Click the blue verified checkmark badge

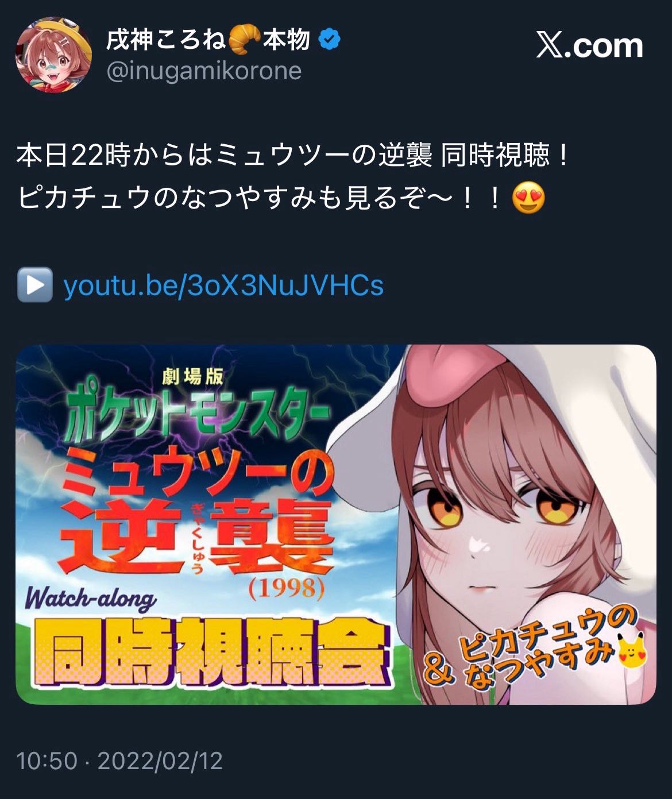[x=330, y=40]
